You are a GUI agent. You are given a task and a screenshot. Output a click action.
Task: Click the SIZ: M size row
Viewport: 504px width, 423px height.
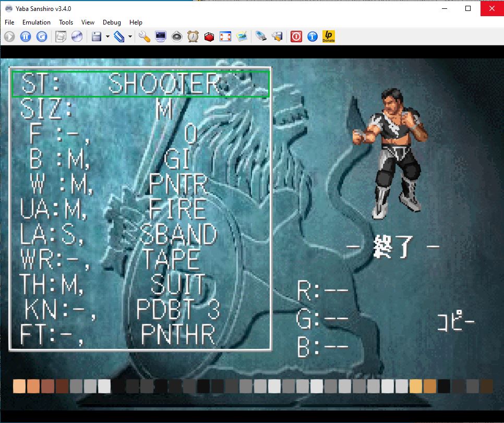pos(140,108)
